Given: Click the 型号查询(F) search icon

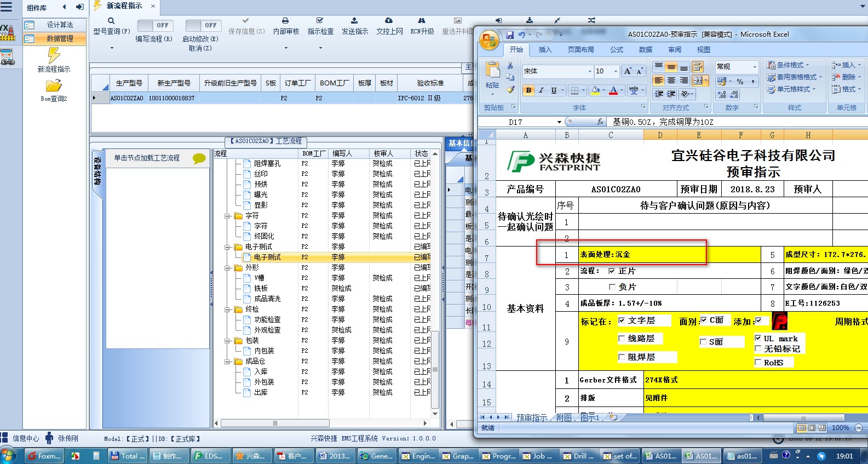Looking at the screenshot, I should (111, 21).
